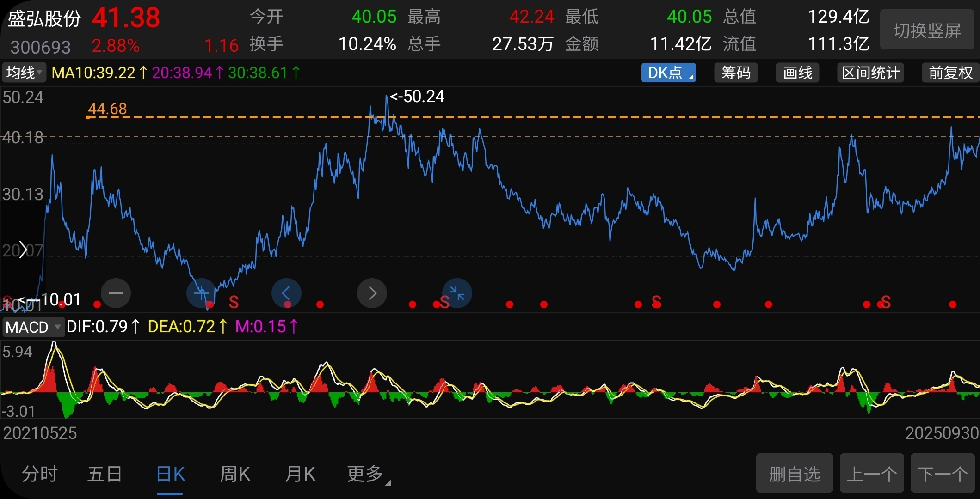This screenshot has width=980, height=499.
Task: Zoom out chart with minus icon
Action: (x=116, y=293)
